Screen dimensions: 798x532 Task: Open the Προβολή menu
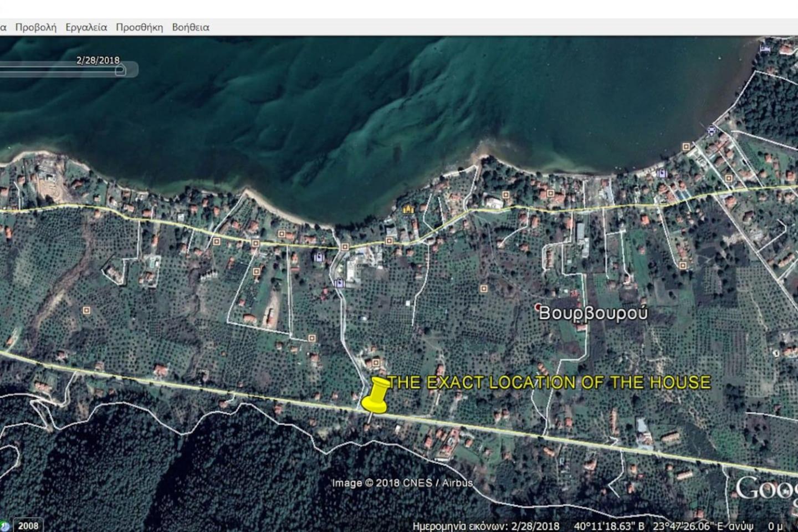[35, 27]
